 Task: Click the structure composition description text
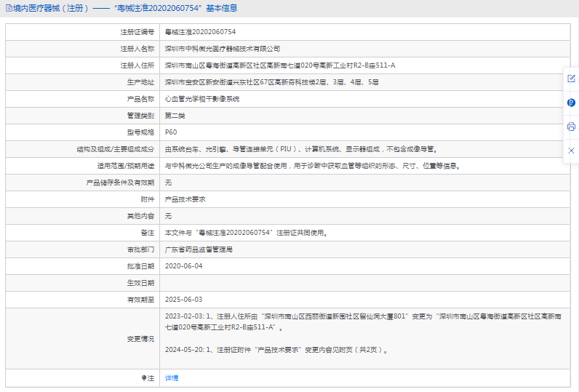tap(302, 149)
